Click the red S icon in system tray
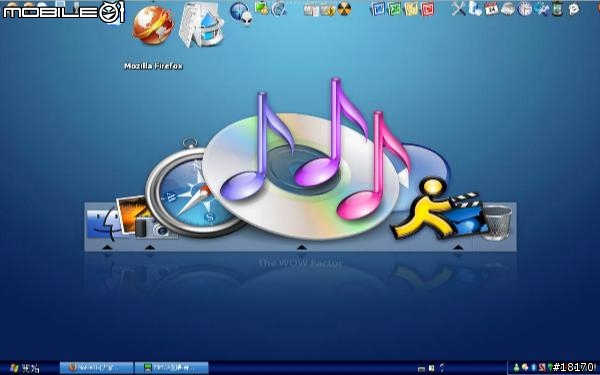 pos(542,367)
